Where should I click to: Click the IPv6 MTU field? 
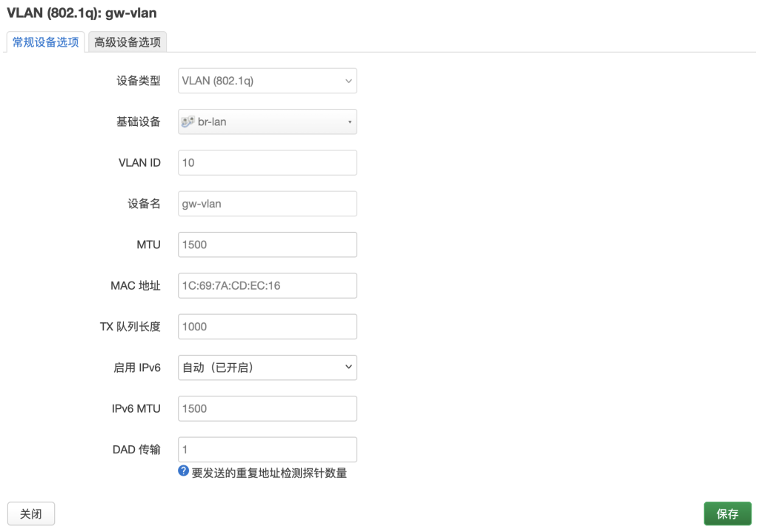[x=267, y=408]
